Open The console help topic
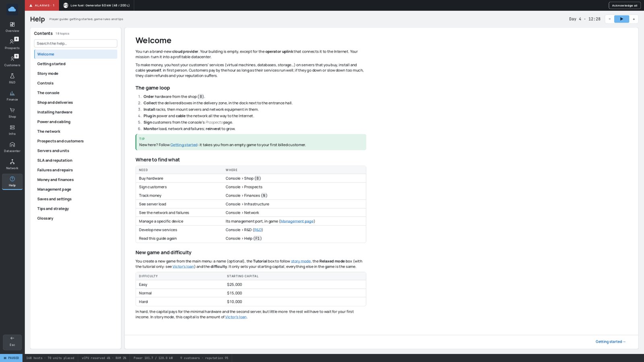The height and width of the screenshot is (362, 644). pos(76,93)
